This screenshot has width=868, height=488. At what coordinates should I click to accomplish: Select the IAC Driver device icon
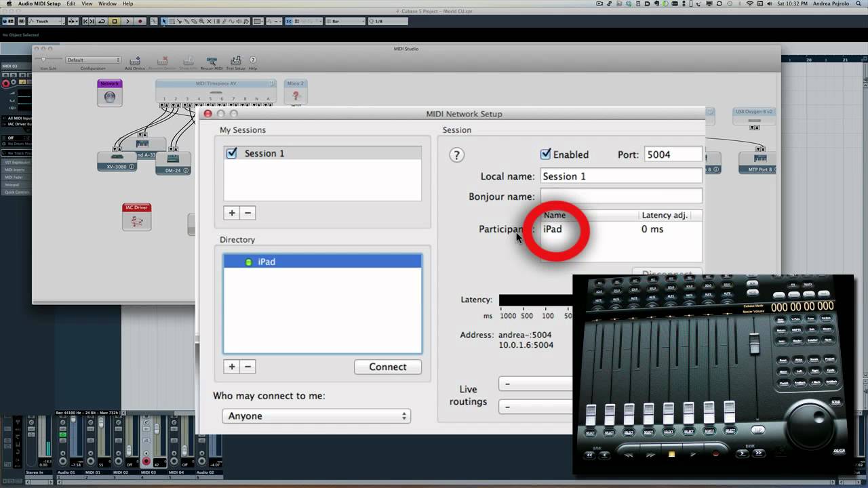[x=137, y=217]
